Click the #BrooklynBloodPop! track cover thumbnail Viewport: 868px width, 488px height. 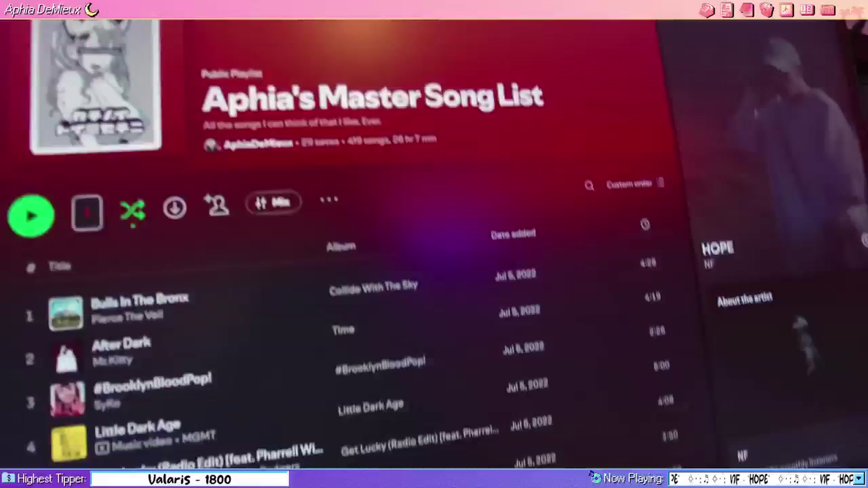(x=67, y=399)
